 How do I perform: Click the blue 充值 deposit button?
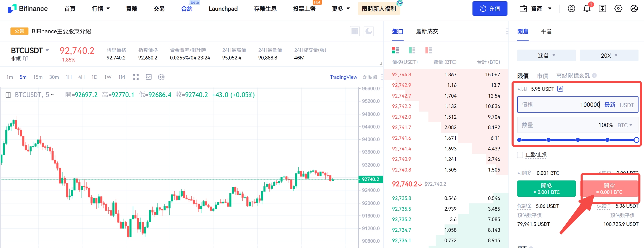489,9
